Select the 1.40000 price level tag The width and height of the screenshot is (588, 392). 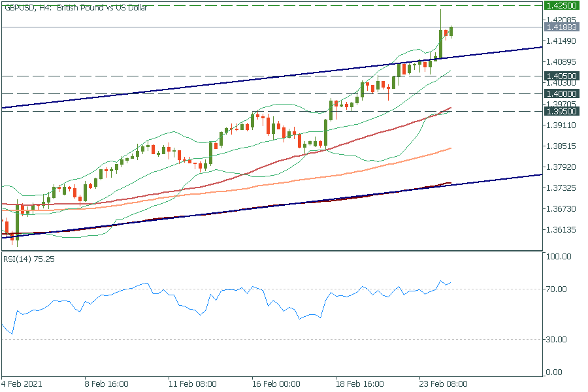tap(561, 94)
